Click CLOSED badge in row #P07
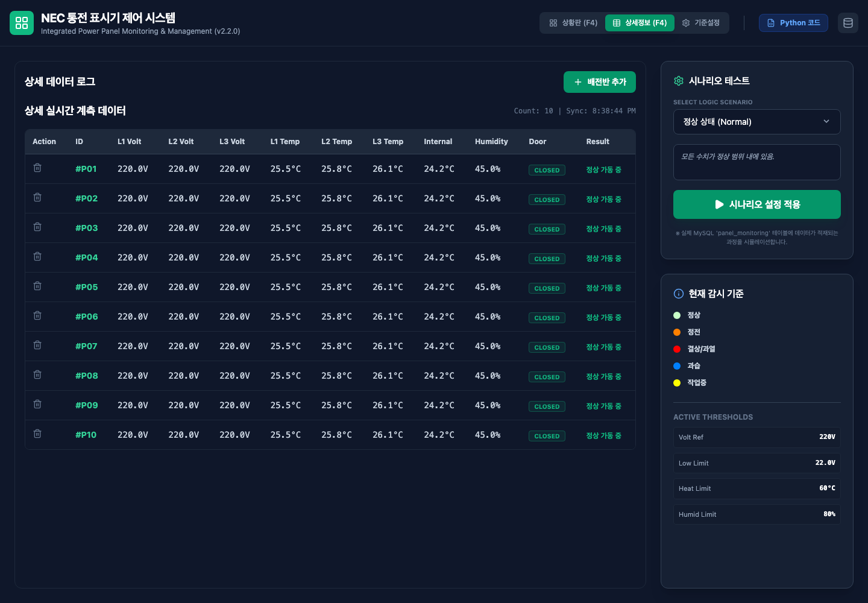Image resolution: width=868 pixels, height=603 pixels. tap(547, 347)
